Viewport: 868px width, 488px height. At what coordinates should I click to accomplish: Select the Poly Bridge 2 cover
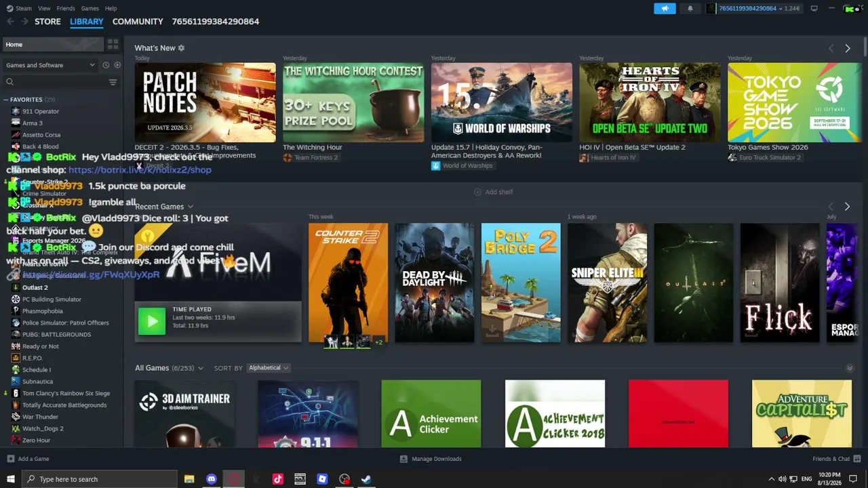click(x=521, y=283)
